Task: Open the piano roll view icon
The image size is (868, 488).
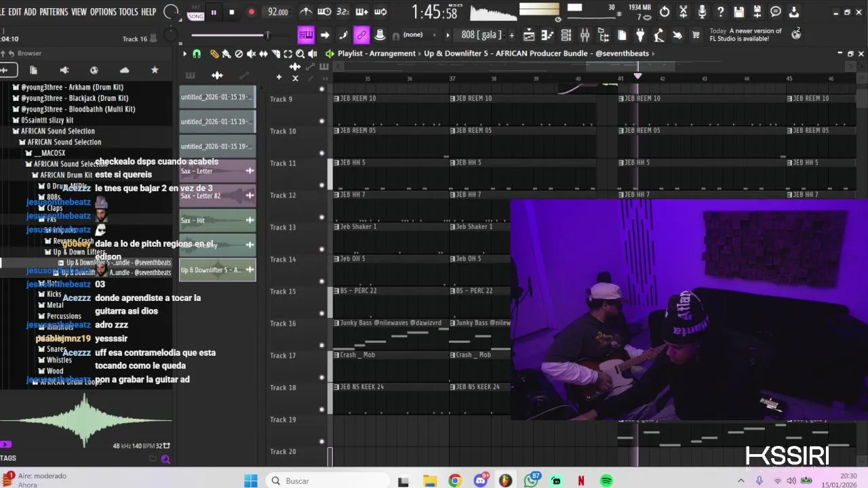Action: [x=548, y=35]
